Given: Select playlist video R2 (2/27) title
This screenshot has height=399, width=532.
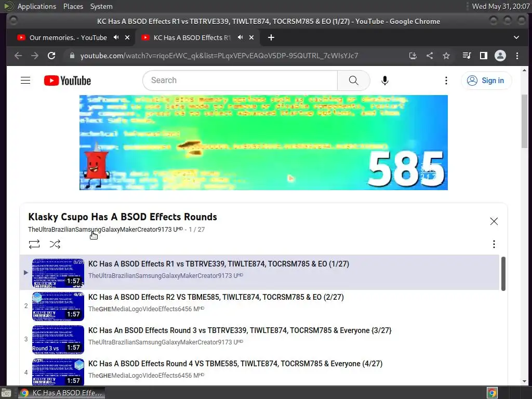Looking at the screenshot, I should [x=216, y=297].
